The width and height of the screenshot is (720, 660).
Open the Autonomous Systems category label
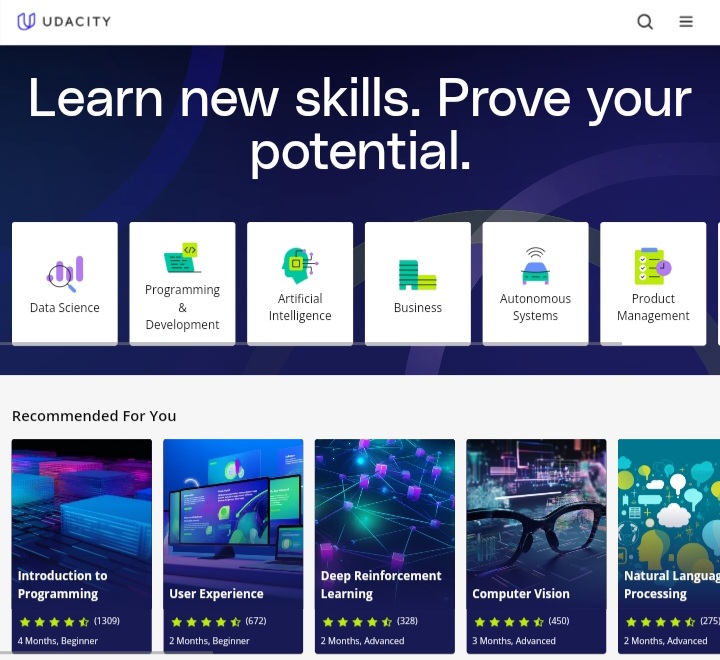coord(535,307)
